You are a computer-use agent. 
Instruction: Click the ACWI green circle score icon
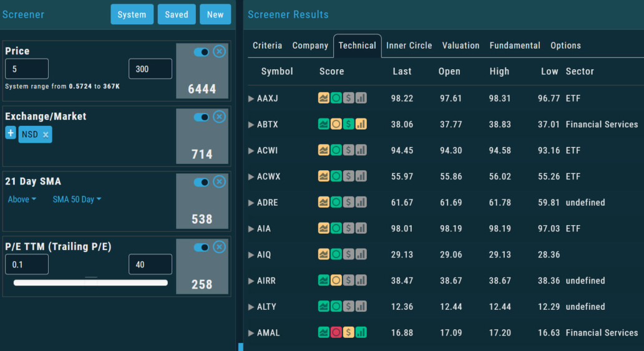point(336,150)
